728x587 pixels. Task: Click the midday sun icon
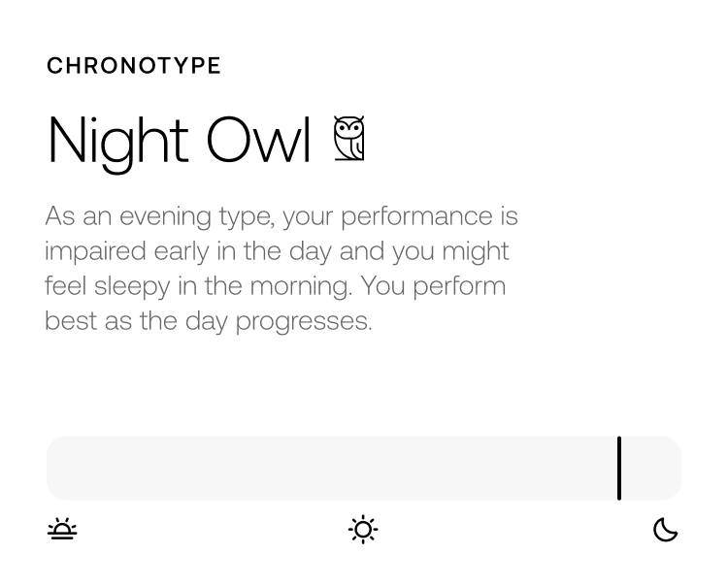[x=363, y=530]
